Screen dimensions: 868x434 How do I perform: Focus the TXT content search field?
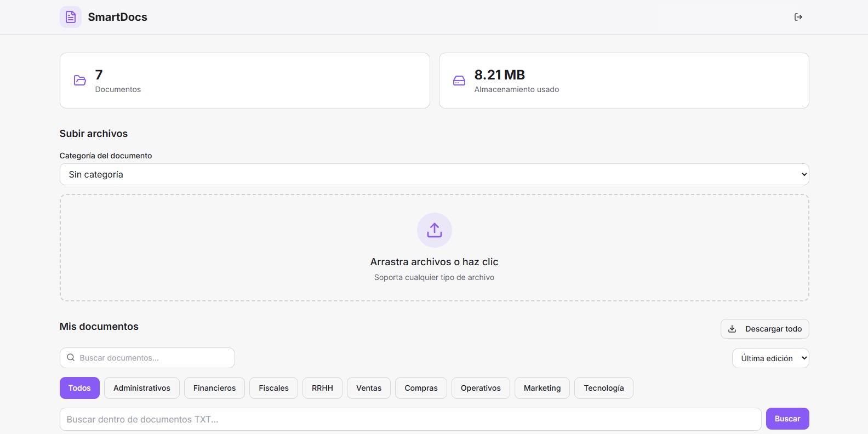[x=410, y=419]
